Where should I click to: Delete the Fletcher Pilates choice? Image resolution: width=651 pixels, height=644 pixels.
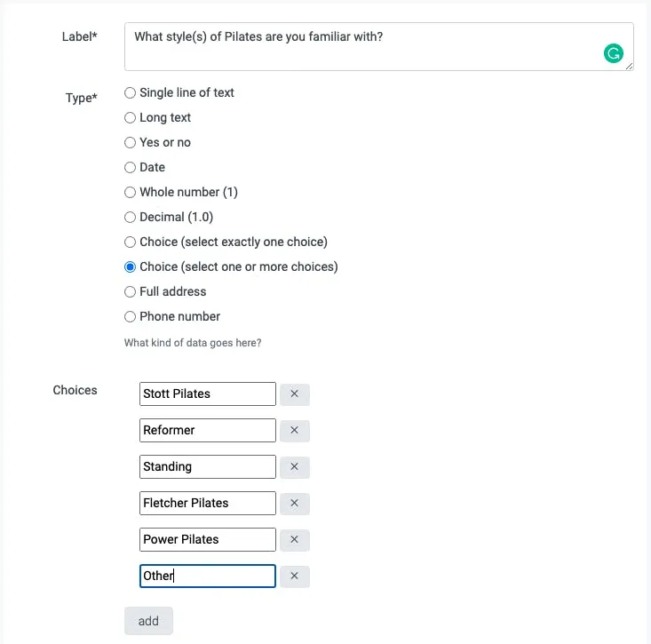294,504
